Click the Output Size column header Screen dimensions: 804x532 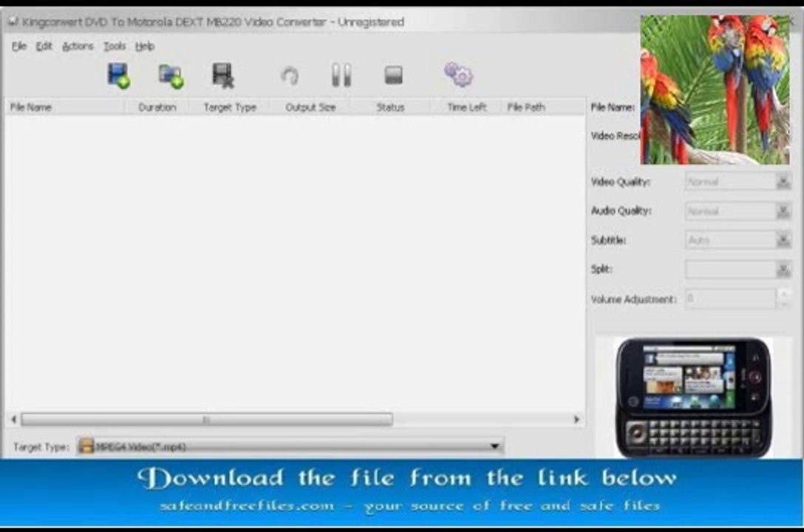point(310,107)
